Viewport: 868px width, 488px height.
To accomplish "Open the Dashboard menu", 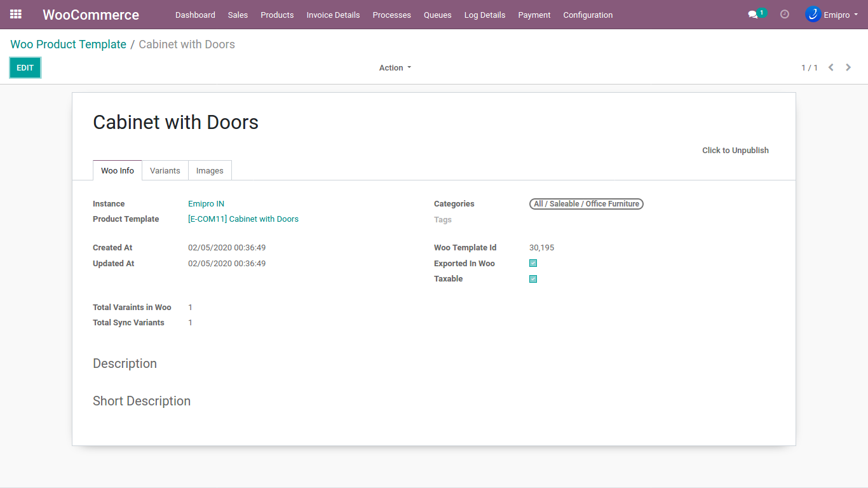I will [x=195, y=15].
